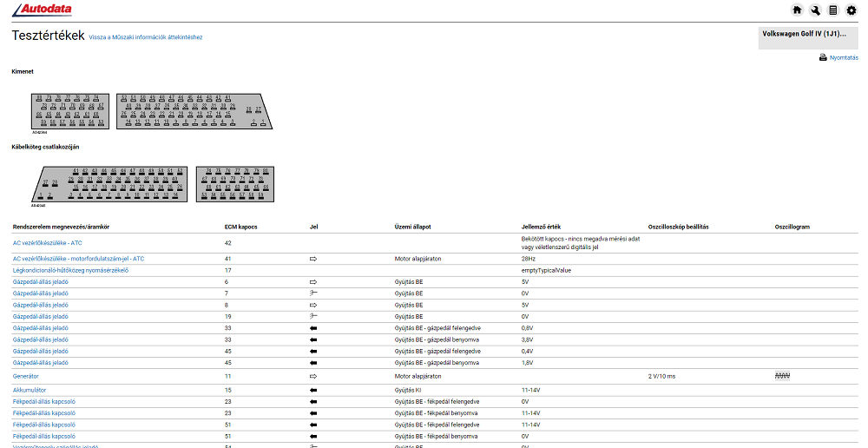Click the 'emptyTypicalValue' cell
The height and width of the screenshot is (448, 868).
tap(546, 270)
